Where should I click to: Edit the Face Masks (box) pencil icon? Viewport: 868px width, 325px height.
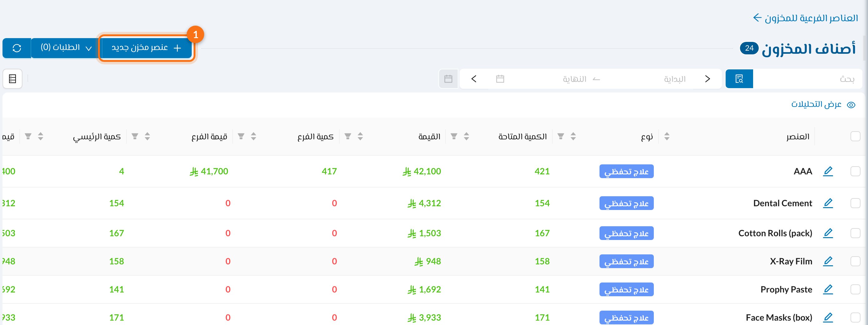[x=828, y=317]
